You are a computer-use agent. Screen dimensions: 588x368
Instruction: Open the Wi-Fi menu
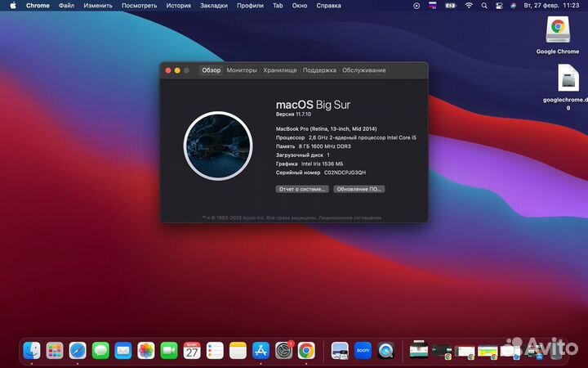click(x=469, y=6)
